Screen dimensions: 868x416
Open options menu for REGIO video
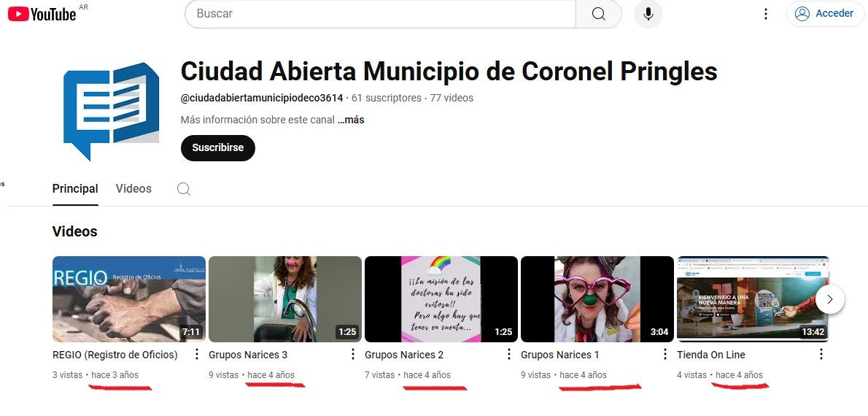[196, 355]
